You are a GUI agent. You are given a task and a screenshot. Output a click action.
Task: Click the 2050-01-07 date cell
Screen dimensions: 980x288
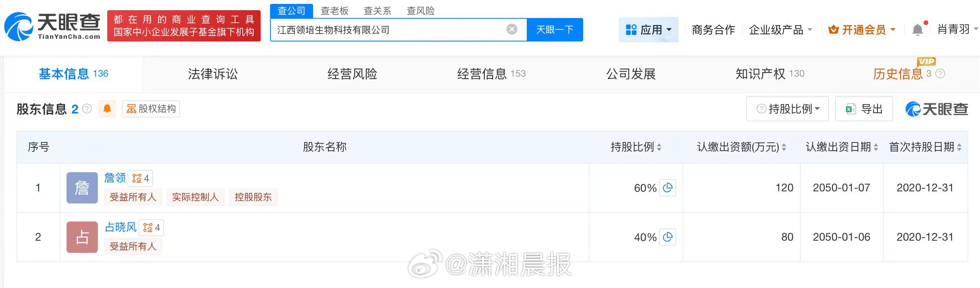(841, 188)
